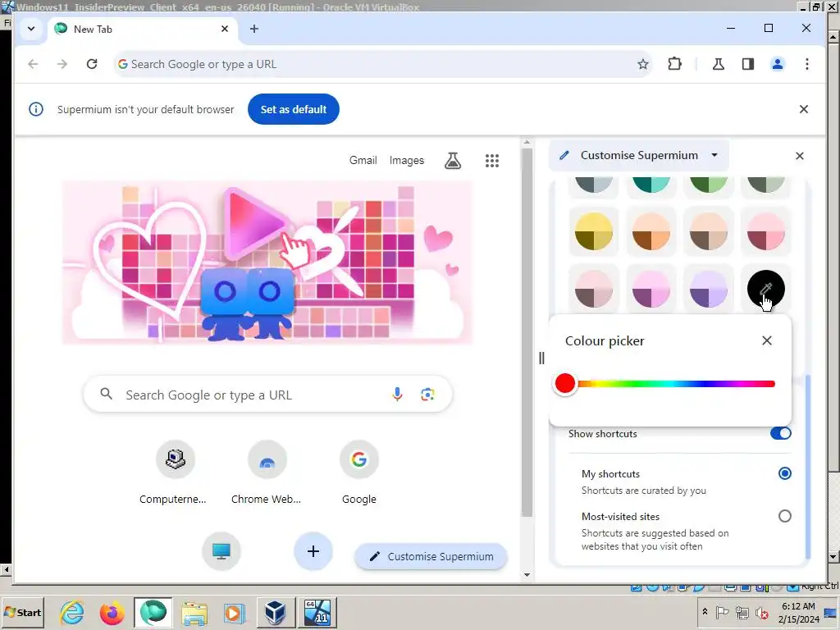
Task: Choose the pink-red colour theme swatch
Action: point(765,231)
